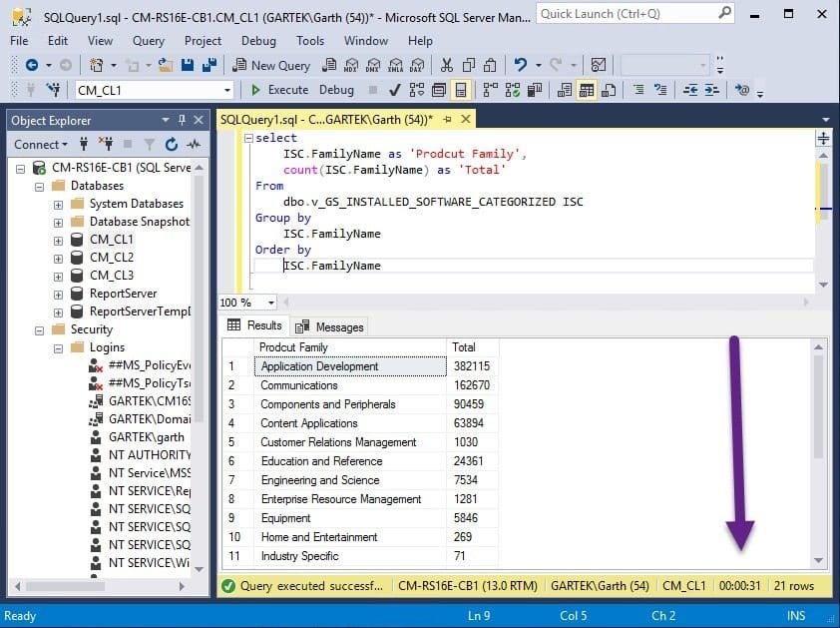840x628 pixels.
Task: Click the Quick Launch search field
Action: coord(634,14)
